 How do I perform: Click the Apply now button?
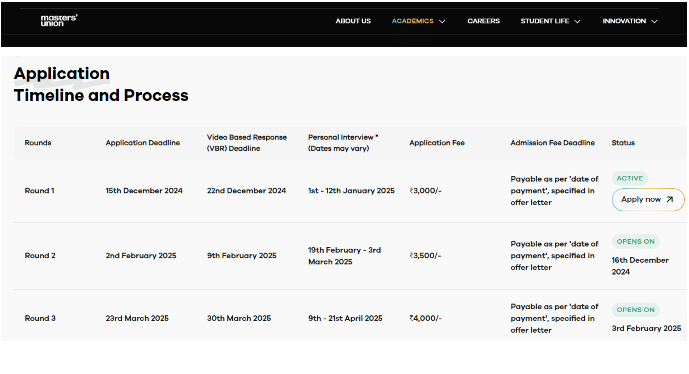[x=648, y=200]
